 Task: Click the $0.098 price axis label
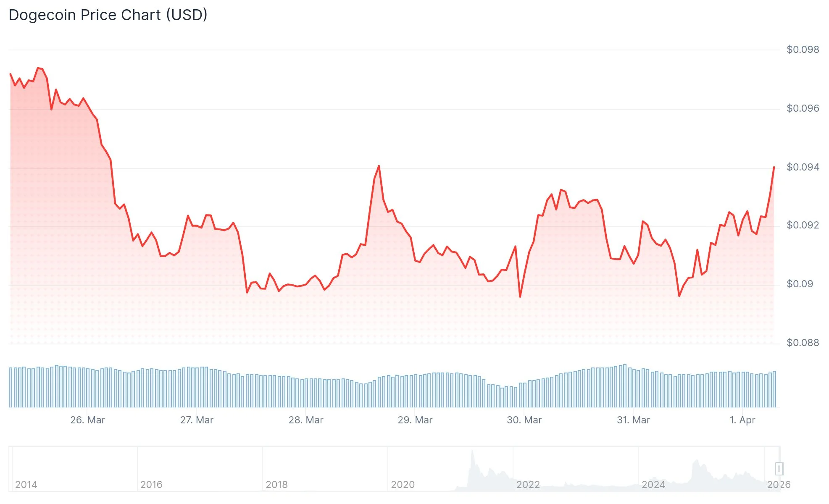(803, 50)
